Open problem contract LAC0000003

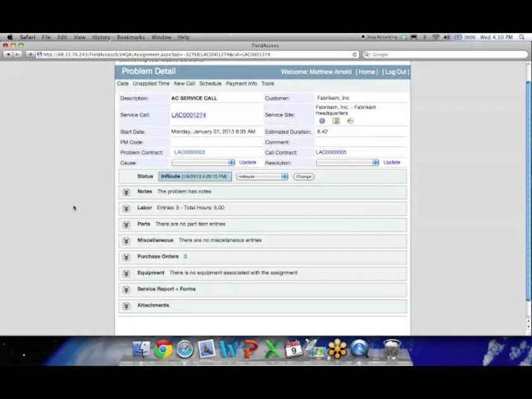click(189, 152)
